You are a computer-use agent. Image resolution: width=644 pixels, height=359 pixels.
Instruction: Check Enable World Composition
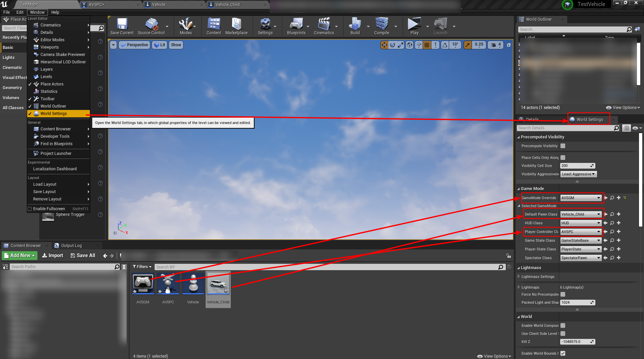563,325
